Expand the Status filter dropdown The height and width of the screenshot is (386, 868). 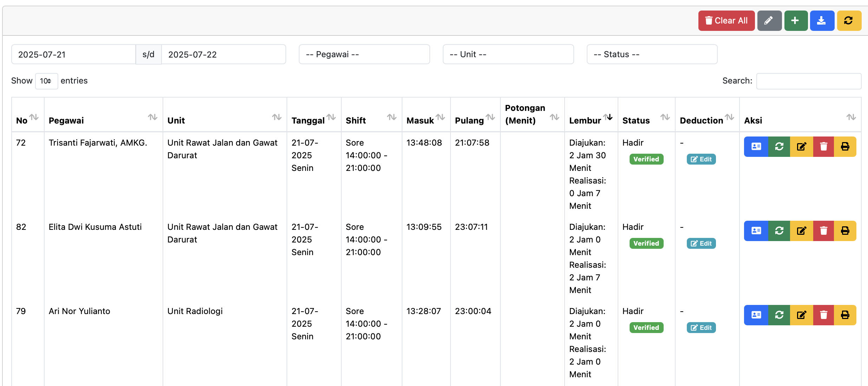652,54
